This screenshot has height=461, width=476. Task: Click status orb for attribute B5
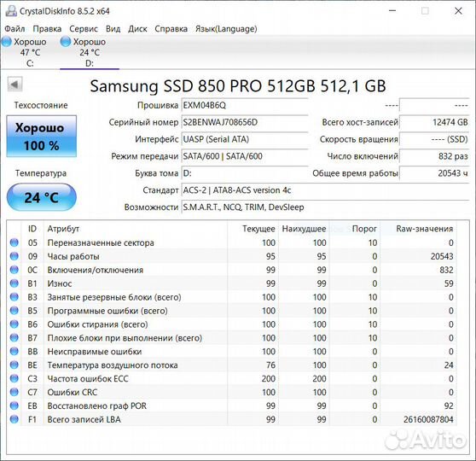click(14, 311)
